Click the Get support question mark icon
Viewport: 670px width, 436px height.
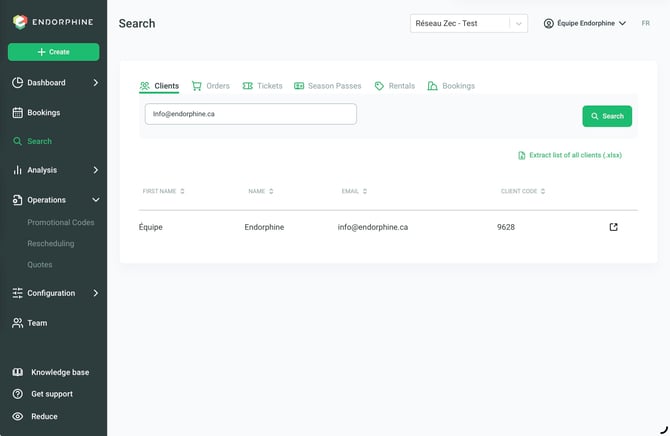(x=18, y=394)
